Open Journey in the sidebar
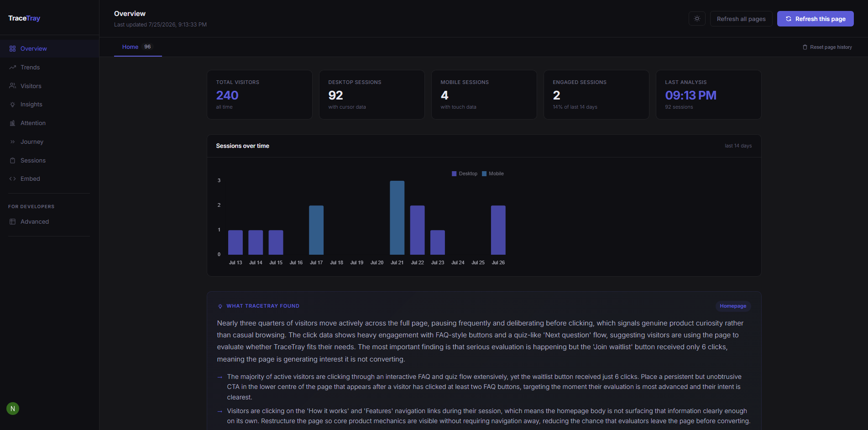The height and width of the screenshot is (430, 868). 49,142
